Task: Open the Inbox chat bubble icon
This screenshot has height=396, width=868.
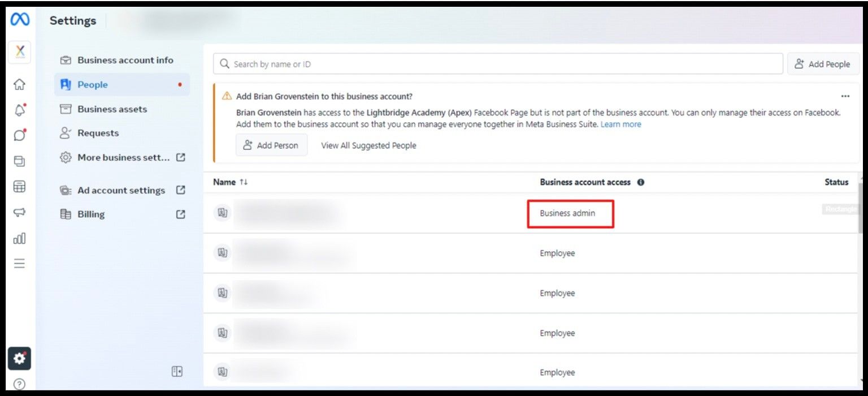Action: point(19,135)
